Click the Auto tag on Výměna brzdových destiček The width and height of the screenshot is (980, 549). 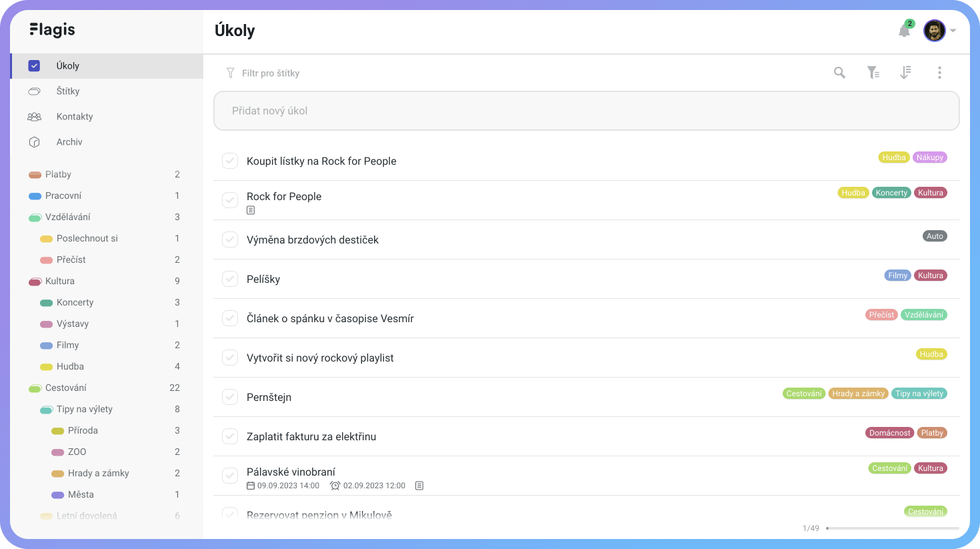tap(935, 236)
